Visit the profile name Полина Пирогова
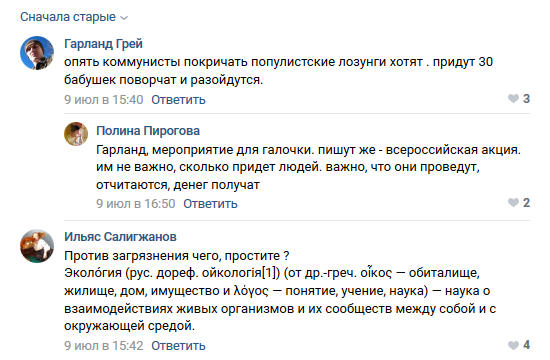This screenshot has height=360, width=550. 148,131
